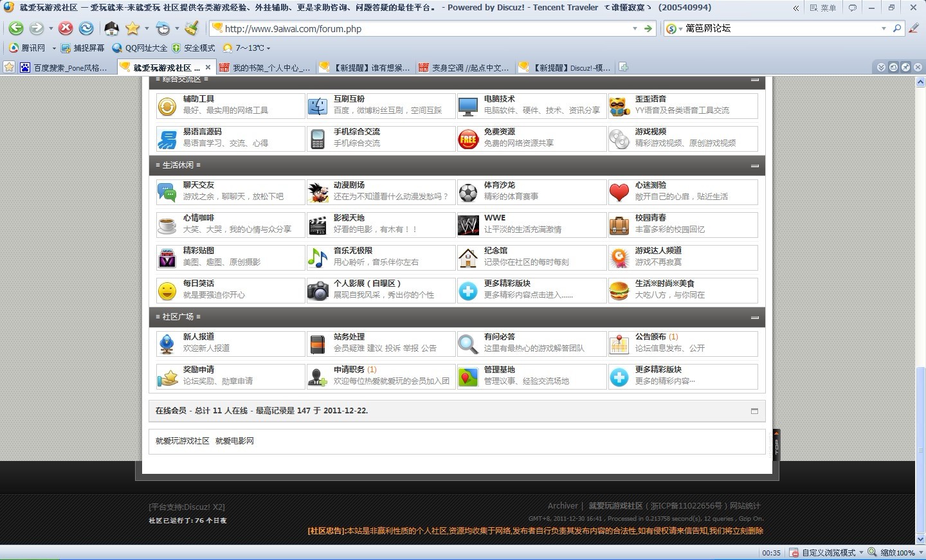Viewport: 926px width, 560px height.
Task: Open the 生活※时尚※美食 burger icon
Action: click(x=619, y=291)
